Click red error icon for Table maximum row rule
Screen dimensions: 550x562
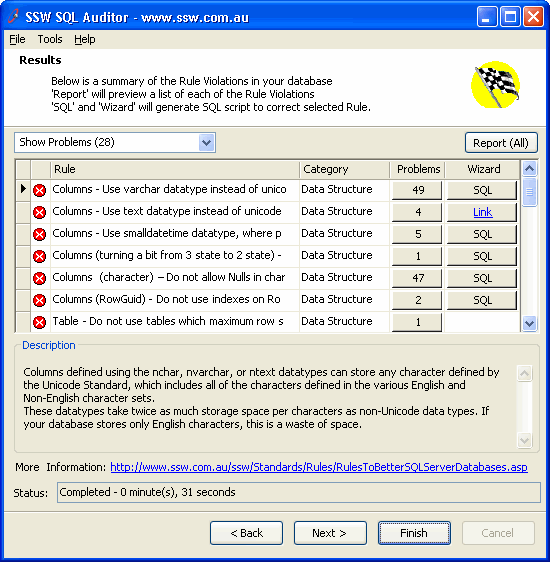39,322
